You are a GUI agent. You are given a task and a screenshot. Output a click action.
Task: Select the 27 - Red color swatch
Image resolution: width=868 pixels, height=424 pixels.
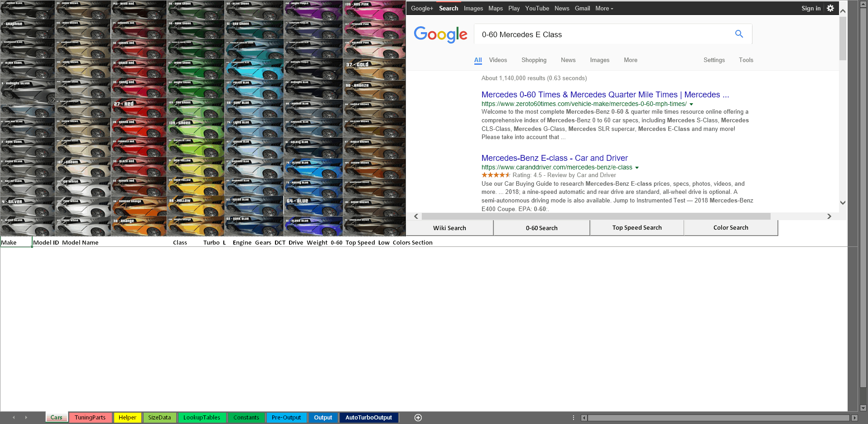click(x=139, y=109)
